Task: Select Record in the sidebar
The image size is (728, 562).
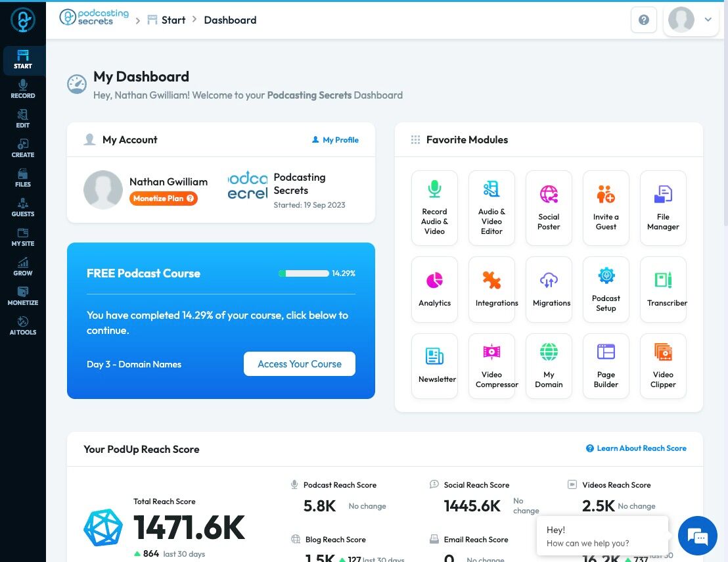Action: point(23,89)
